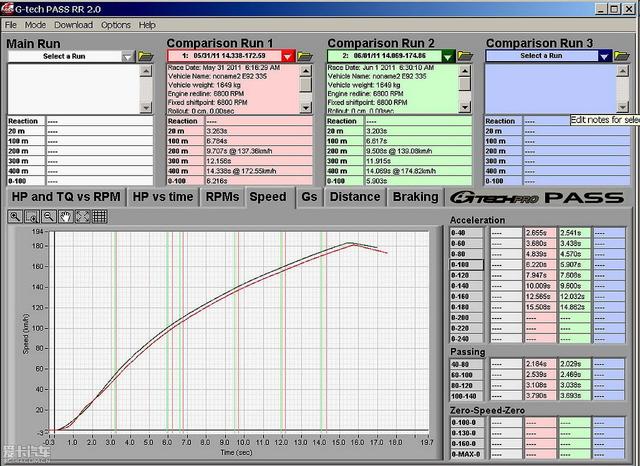Switch to the Gs tab
640x466 pixels.
point(309,197)
